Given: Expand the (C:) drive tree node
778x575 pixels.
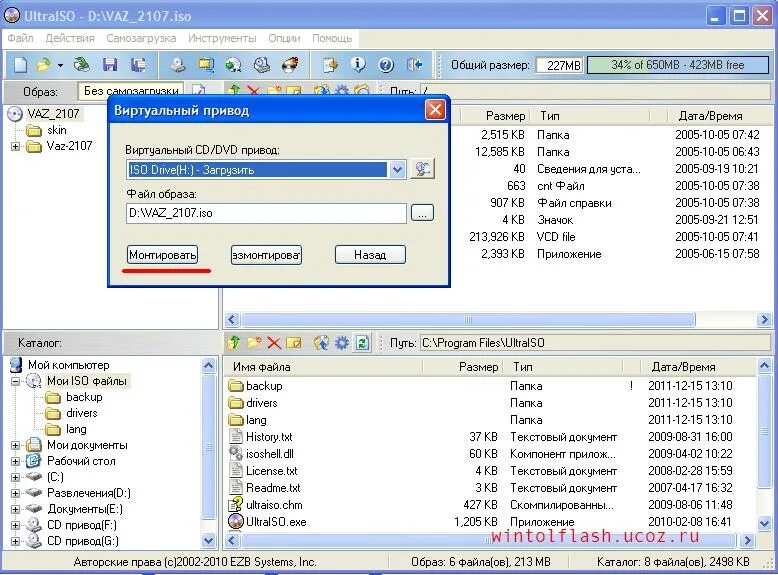Looking at the screenshot, I should pos(15,477).
